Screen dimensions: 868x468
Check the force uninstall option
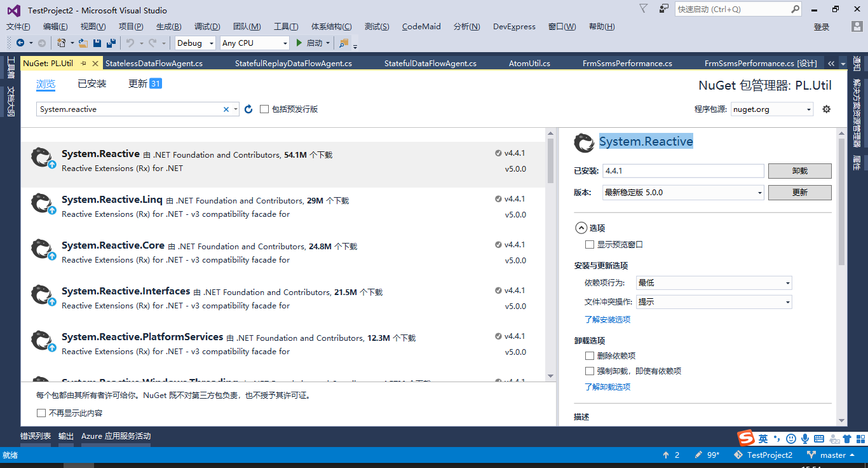pos(590,371)
